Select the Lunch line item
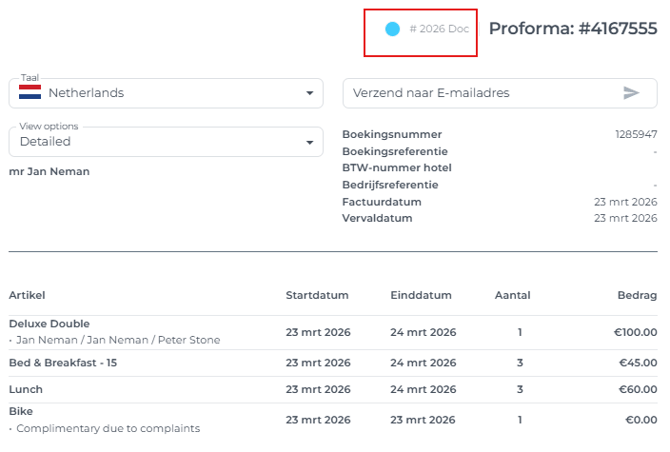The image size is (670, 452). click(26, 389)
